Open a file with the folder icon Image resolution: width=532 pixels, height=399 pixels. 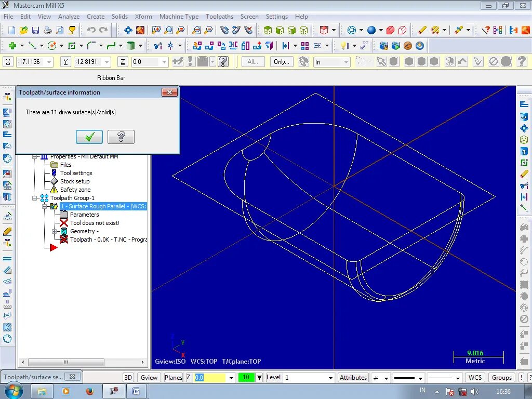[23, 30]
